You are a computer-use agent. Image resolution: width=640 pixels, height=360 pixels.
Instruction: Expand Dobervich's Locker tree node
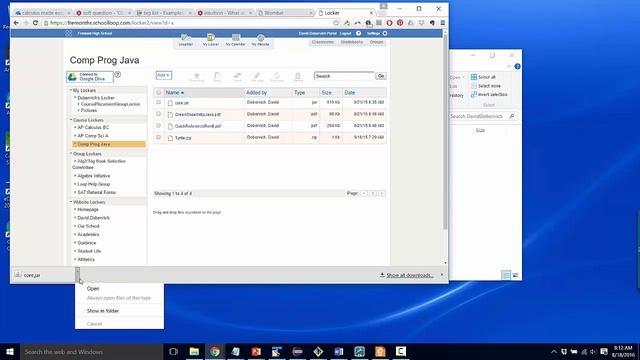(75, 98)
